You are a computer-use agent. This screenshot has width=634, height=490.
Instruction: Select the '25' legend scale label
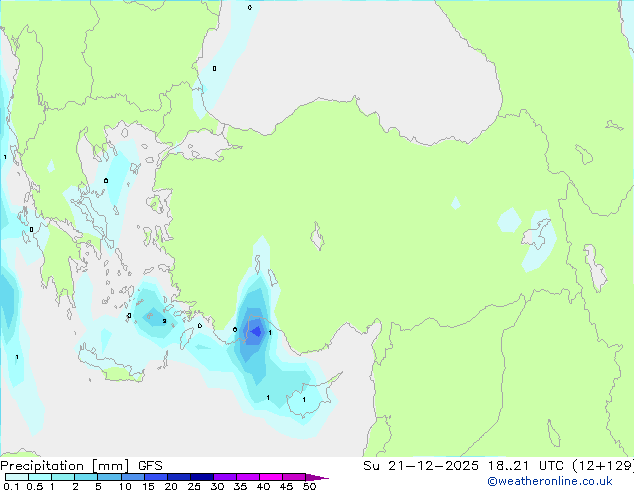tap(194, 486)
